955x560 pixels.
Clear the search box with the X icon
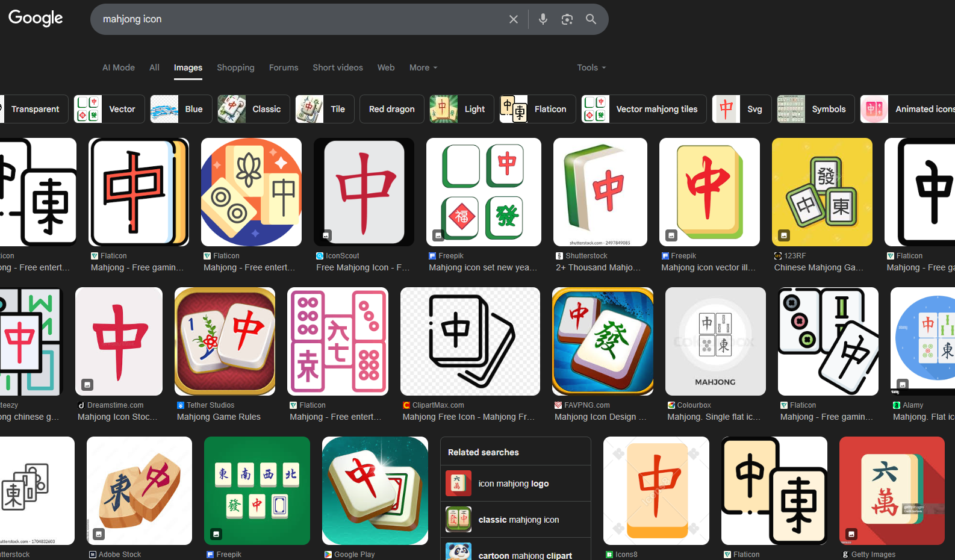[x=514, y=19]
